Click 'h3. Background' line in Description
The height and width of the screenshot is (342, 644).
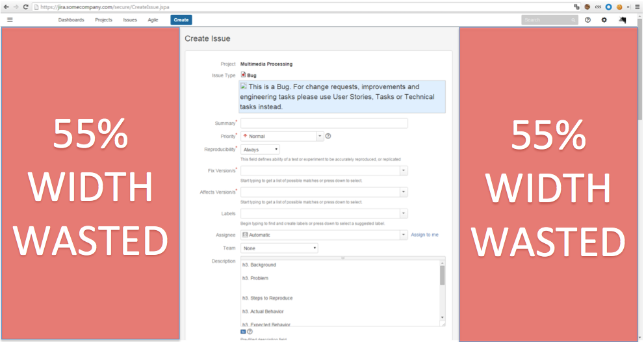[x=259, y=265]
